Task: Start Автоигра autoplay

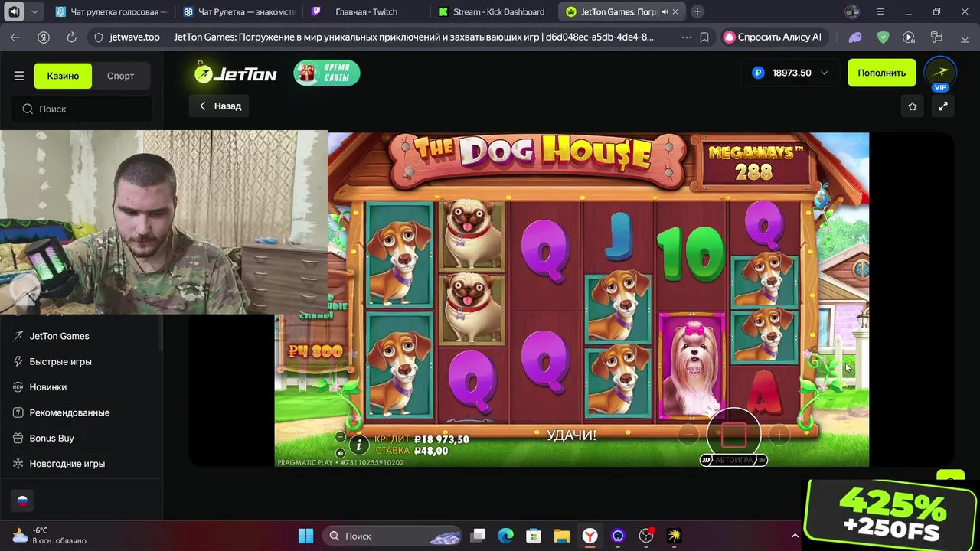Action: pos(733,460)
